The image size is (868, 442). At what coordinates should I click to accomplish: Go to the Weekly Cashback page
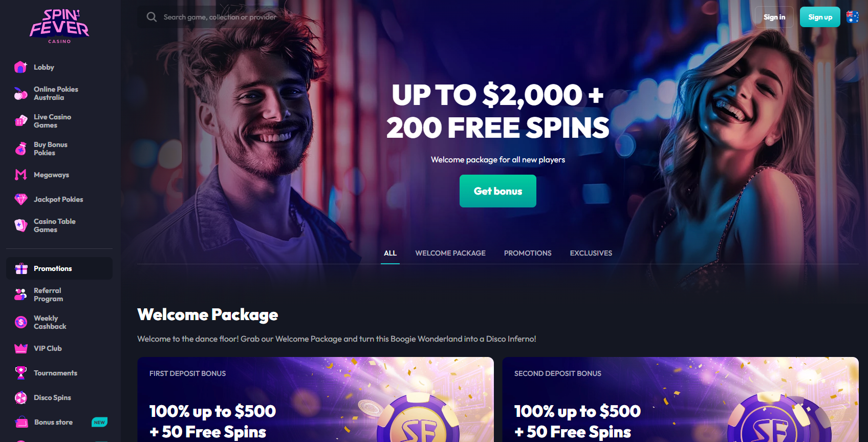(50, 322)
